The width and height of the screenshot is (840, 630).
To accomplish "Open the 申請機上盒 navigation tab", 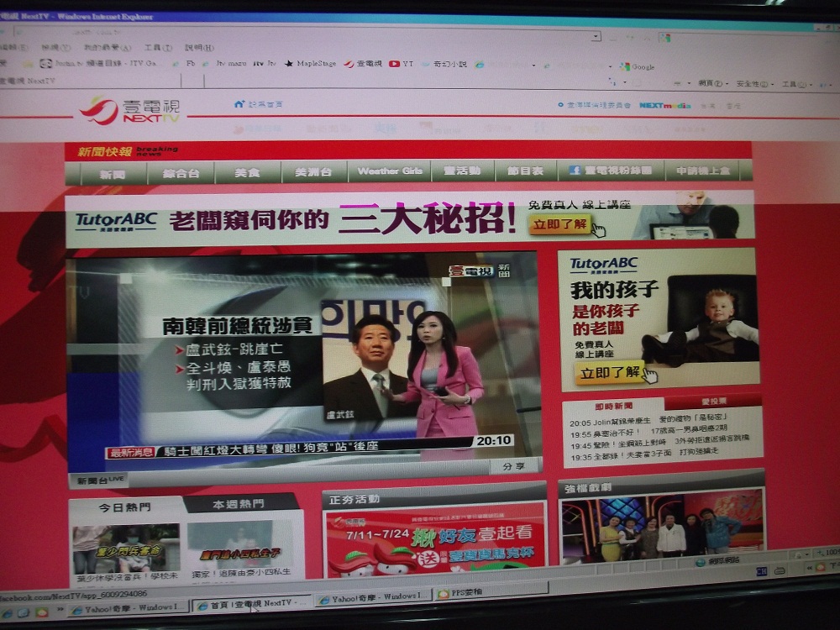I will pyautogui.click(x=703, y=170).
